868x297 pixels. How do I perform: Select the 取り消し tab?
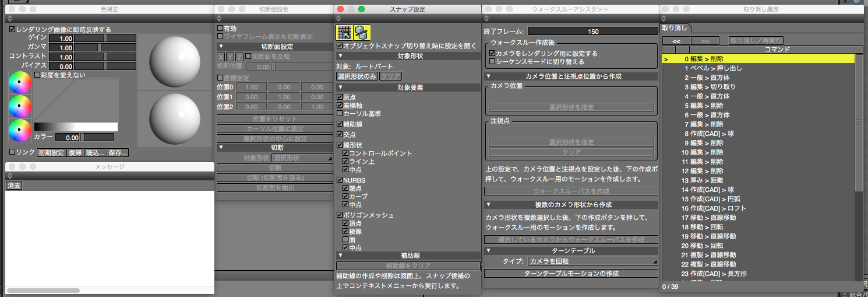pos(675,28)
